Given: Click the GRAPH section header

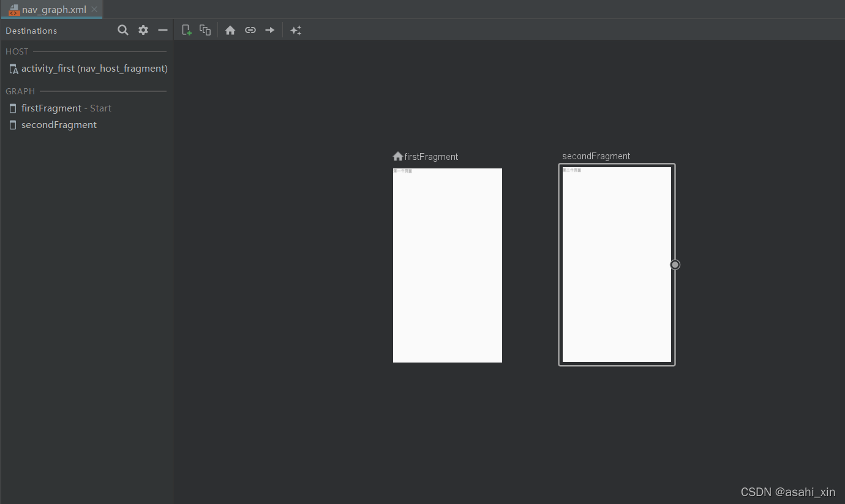Looking at the screenshot, I should pos(20,91).
